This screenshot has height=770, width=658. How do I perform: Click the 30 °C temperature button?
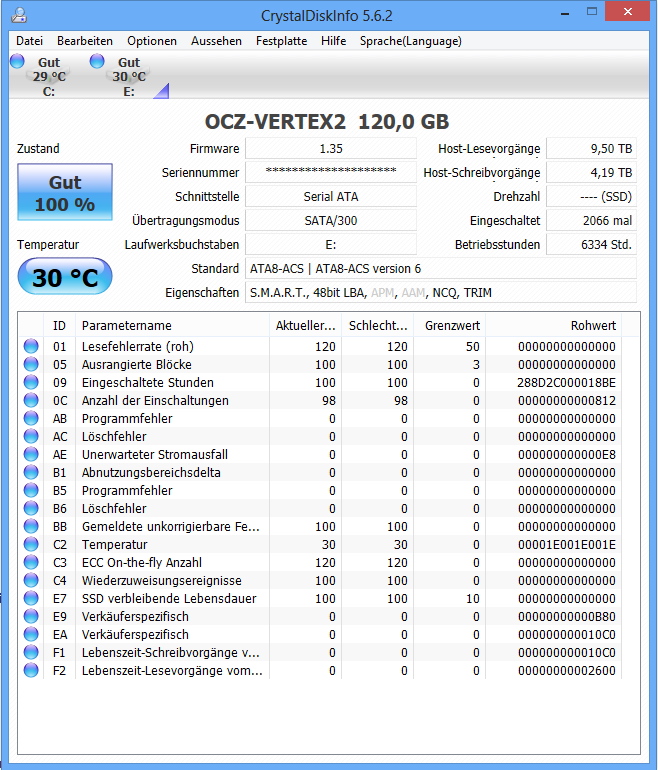(x=65, y=277)
